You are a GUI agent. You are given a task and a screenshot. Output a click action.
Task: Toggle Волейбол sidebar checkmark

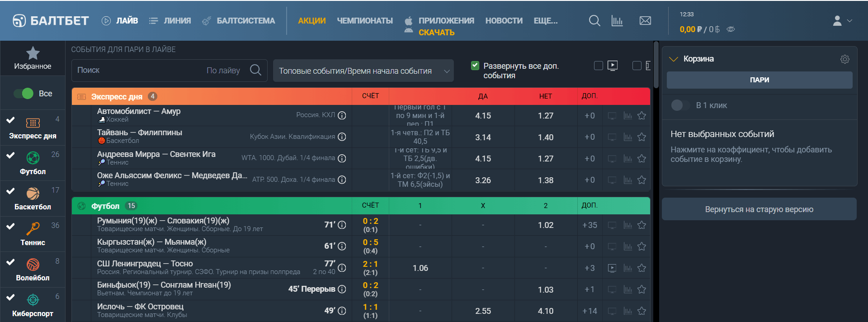[x=11, y=262]
